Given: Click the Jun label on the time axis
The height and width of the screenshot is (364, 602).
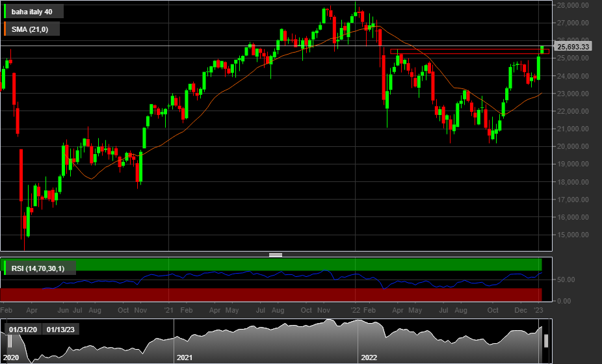Looking at the screenshot, I should click(x=63, y=310).
